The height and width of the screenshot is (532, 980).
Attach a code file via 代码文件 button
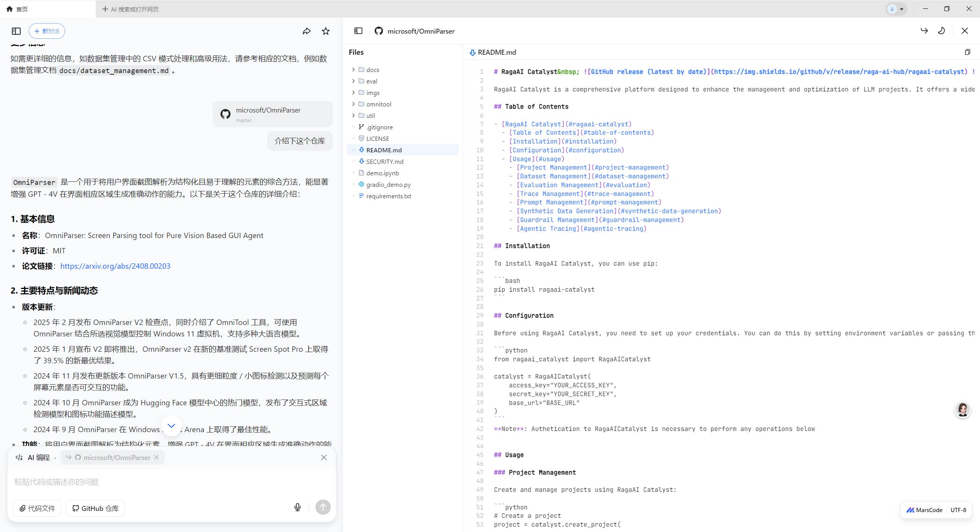37,508
